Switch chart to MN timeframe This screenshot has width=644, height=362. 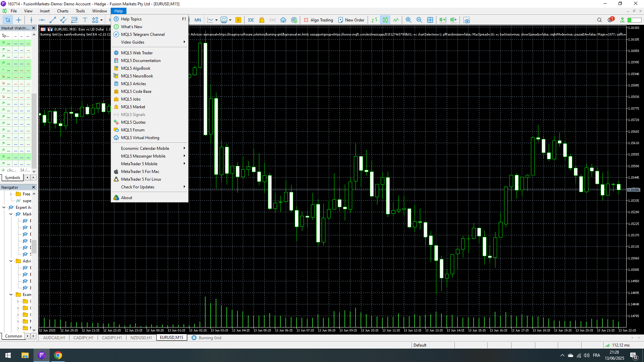[198, 20]
